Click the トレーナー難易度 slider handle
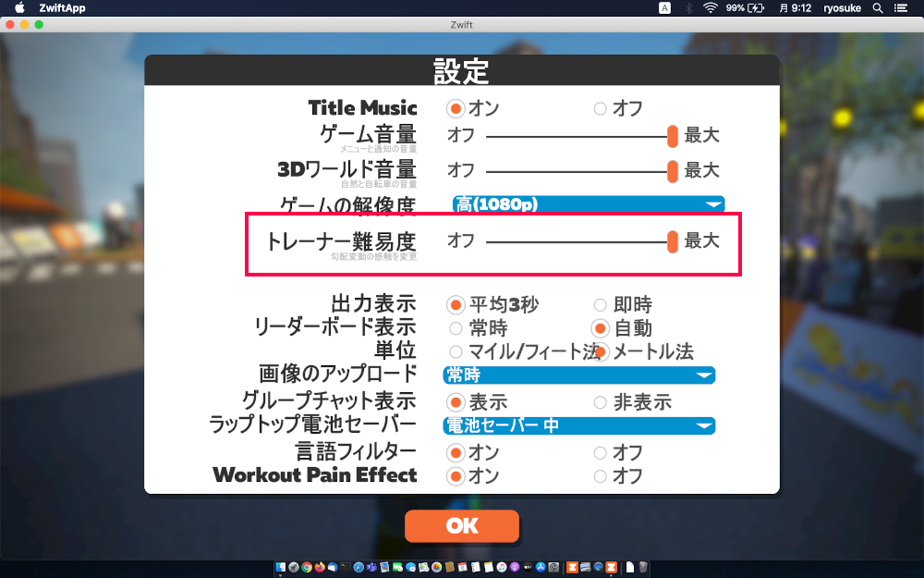Screen dimensions: 924x578 [673, 241]
